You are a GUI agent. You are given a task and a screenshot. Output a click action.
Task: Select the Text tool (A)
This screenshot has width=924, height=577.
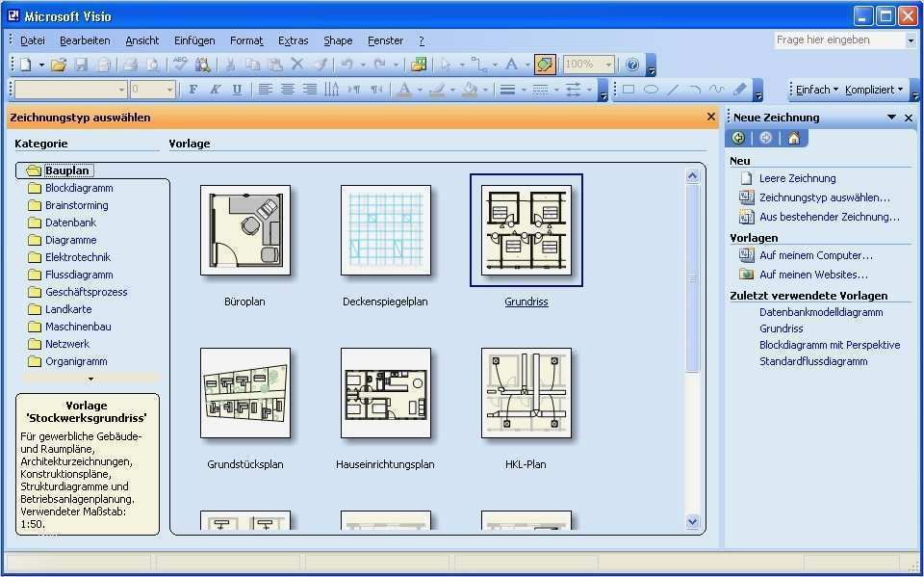coord(511,65)
